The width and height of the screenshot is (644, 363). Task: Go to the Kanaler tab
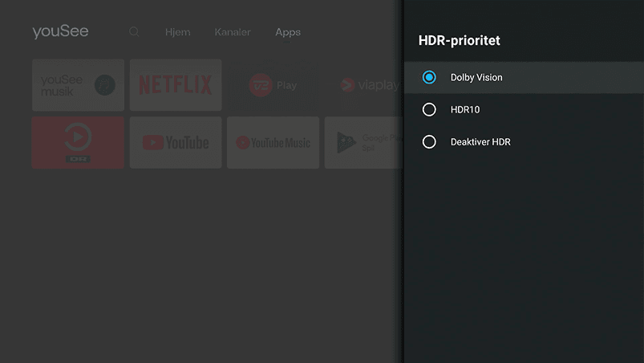coord(233,32)
